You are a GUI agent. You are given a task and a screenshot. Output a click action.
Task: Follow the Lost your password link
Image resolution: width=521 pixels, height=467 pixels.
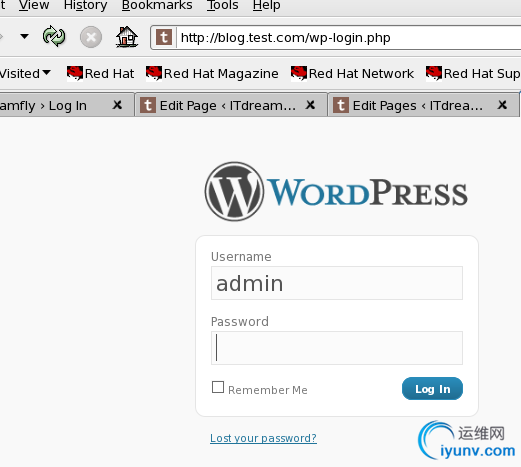[x=263, y=438]
